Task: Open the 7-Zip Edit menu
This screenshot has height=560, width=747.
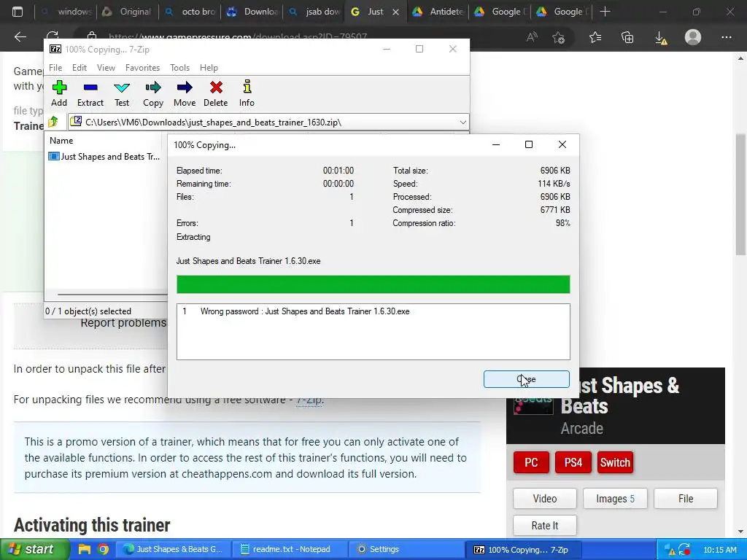Action: [79, 68]
